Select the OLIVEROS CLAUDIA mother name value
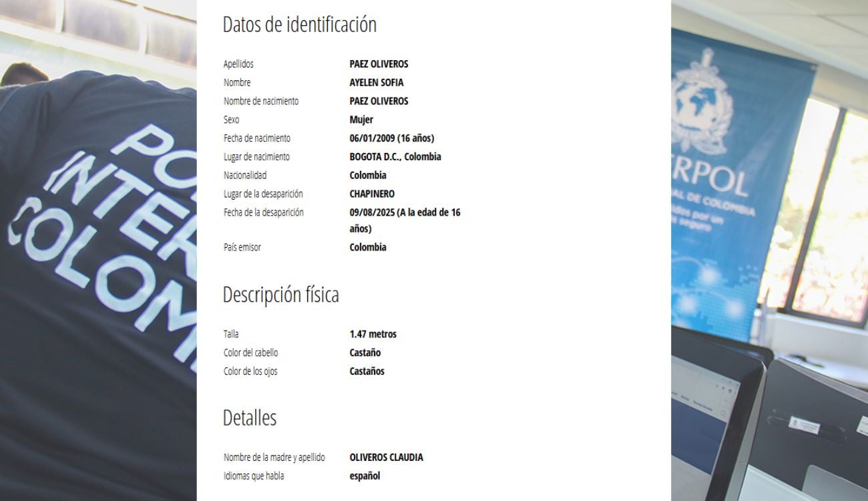The height and width of the screenshot is (501, 868). click(x=387, y=457)
